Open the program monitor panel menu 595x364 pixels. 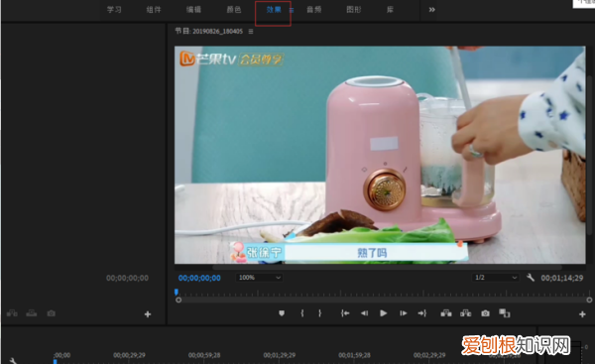pos(251,32)
